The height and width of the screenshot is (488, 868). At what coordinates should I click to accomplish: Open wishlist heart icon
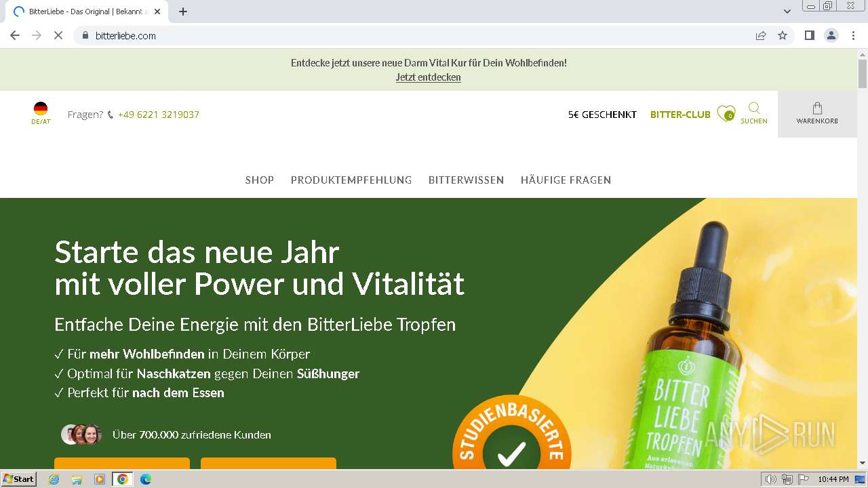pyautogui.click(x=726, y=113)
